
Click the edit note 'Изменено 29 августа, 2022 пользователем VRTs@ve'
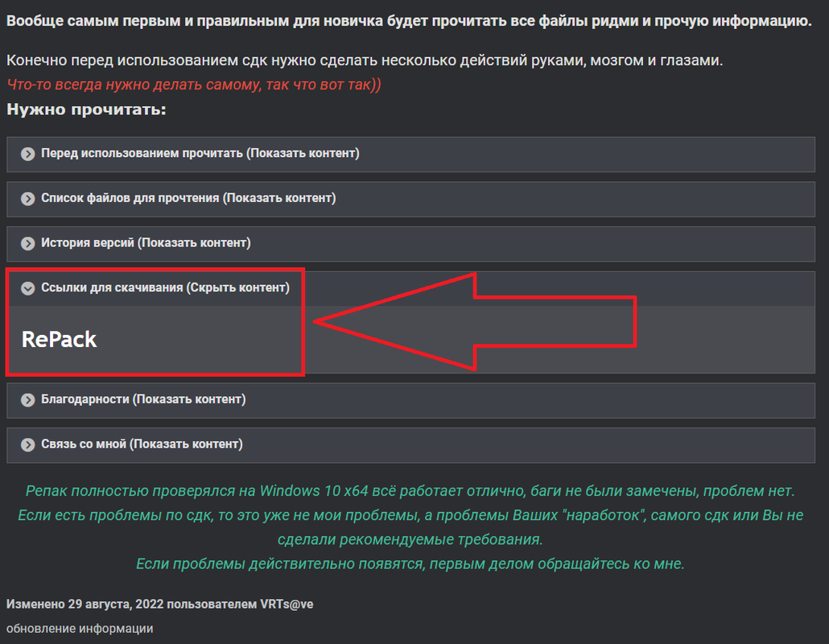click(159, 604)
